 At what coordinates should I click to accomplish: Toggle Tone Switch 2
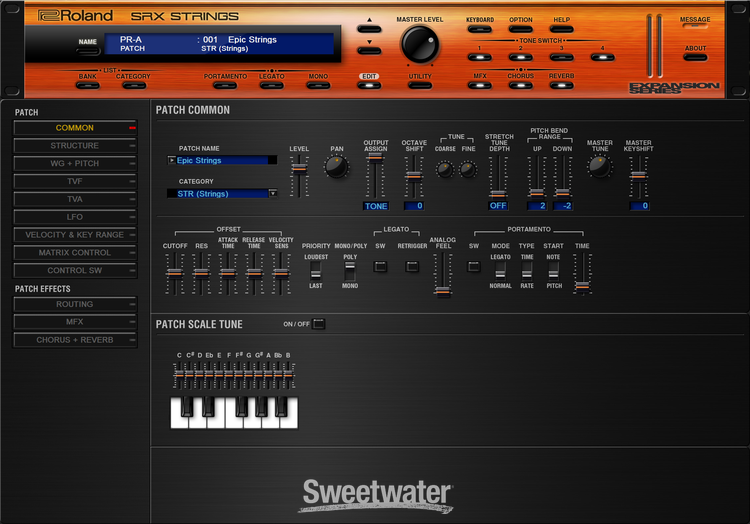pyautogui.click(x=520, y=57)
